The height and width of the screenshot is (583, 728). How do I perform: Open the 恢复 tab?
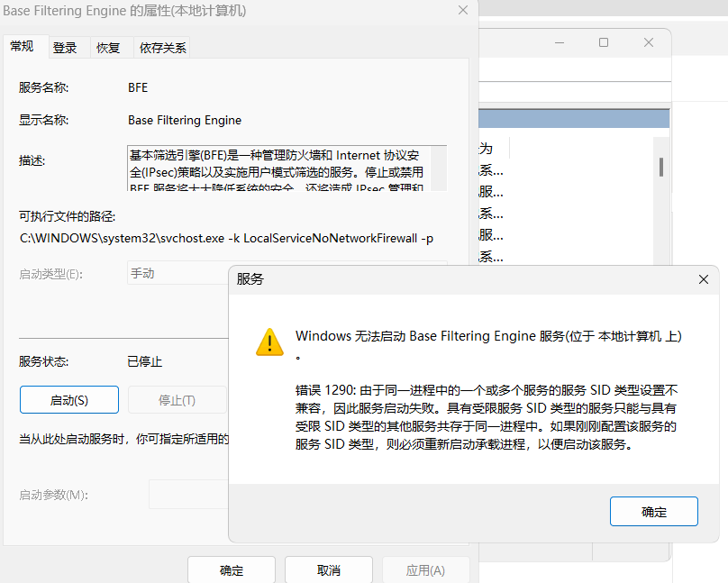click(108, 48)
